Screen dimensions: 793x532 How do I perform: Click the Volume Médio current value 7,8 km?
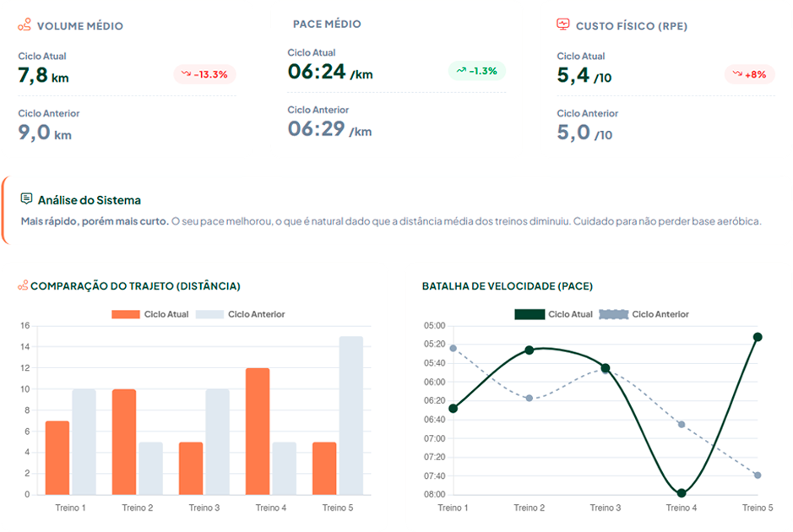coord(43,76)
